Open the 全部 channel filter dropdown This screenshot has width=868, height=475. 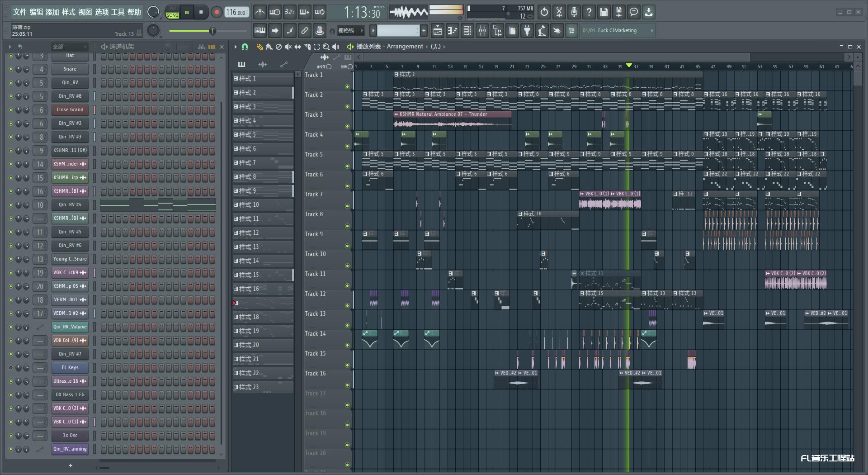coord(69,47)
